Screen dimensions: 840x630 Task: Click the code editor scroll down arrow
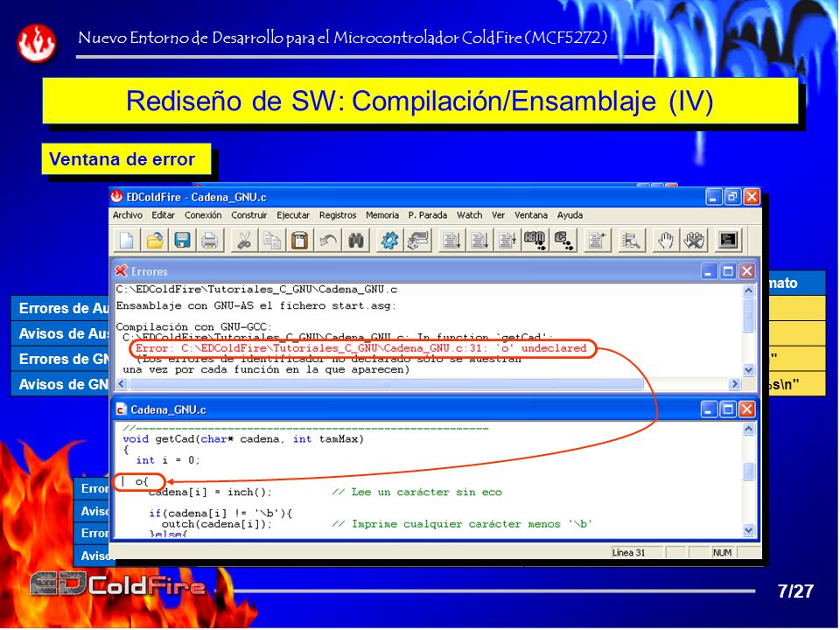748,530
